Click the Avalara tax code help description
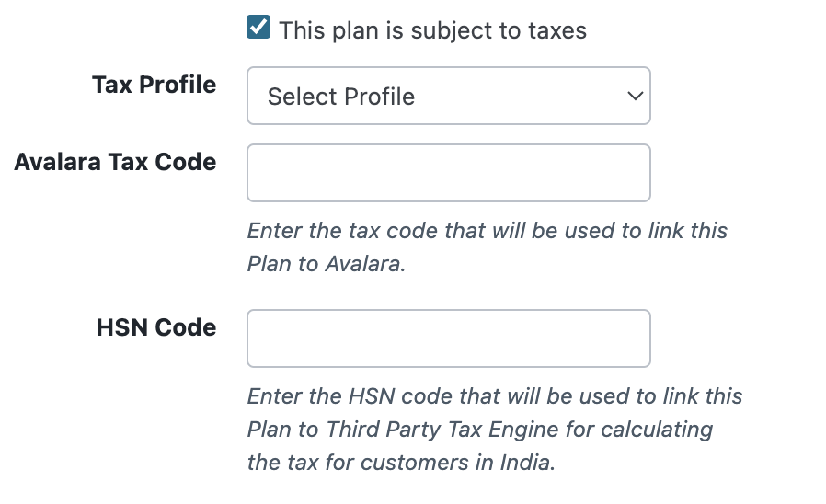The height and width of the screenshot is (504, 826). 487,246
